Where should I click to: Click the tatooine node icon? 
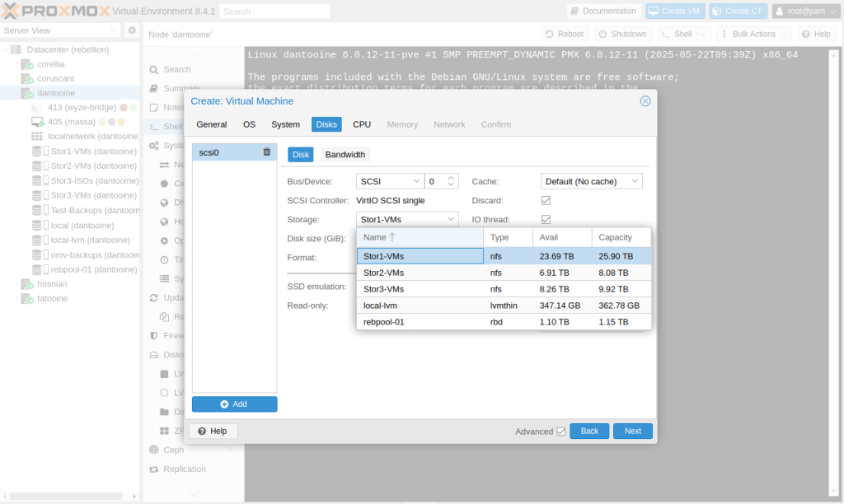click(x=27, y=298)
